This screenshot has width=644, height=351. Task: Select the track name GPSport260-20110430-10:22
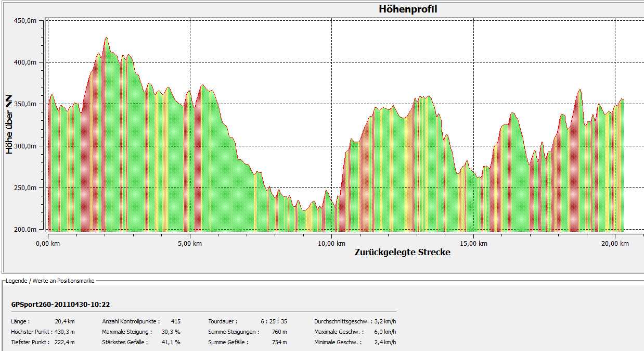(x=60, y=304)
